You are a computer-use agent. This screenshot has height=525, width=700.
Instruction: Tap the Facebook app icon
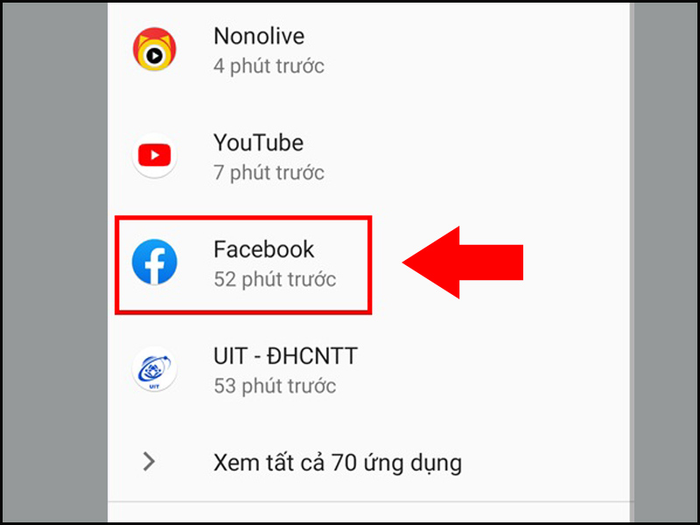click(154, 262)
